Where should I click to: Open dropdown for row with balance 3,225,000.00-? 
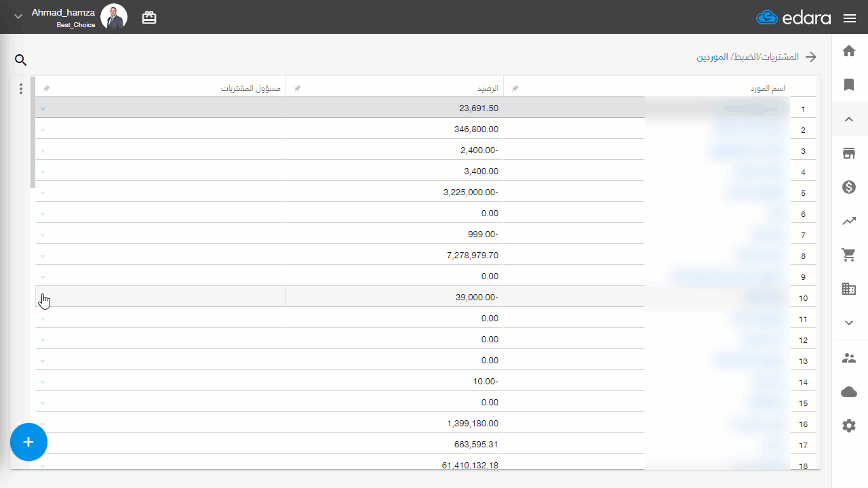tap(43, 192)
